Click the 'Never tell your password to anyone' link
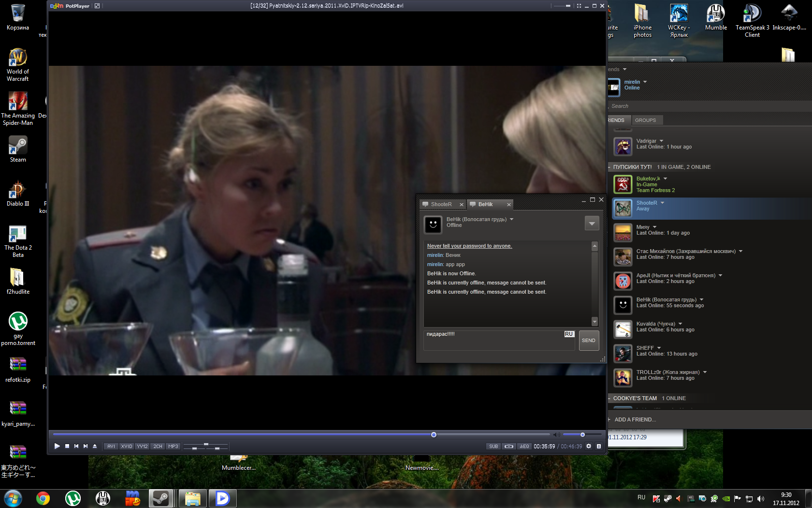812x508 pixels. (469, 246)
